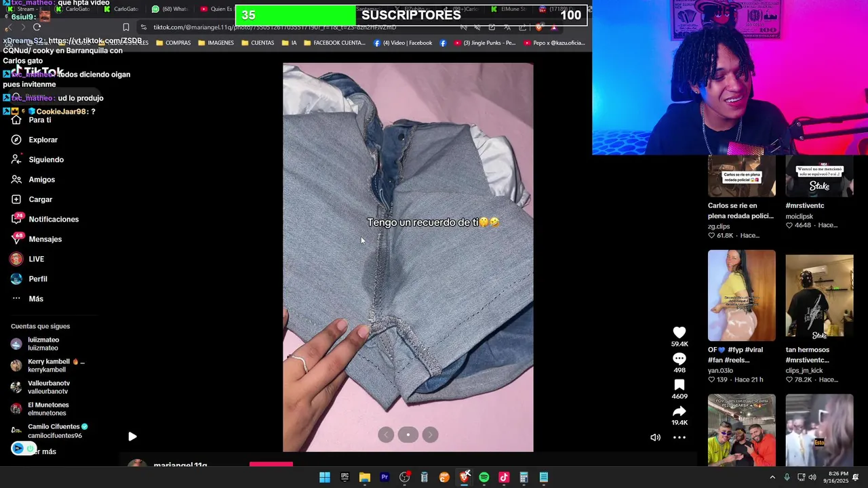Open the Siguiendo feed

[x=37, y=159]
